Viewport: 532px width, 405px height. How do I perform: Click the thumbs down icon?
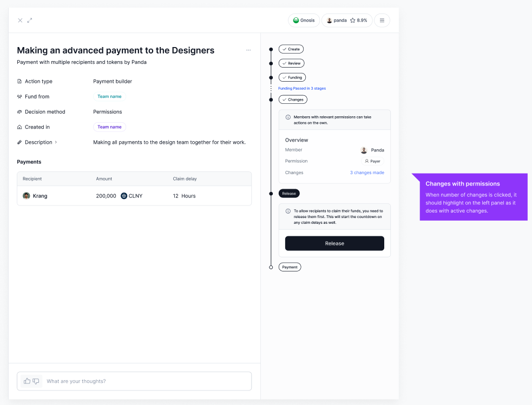(36, 381)
